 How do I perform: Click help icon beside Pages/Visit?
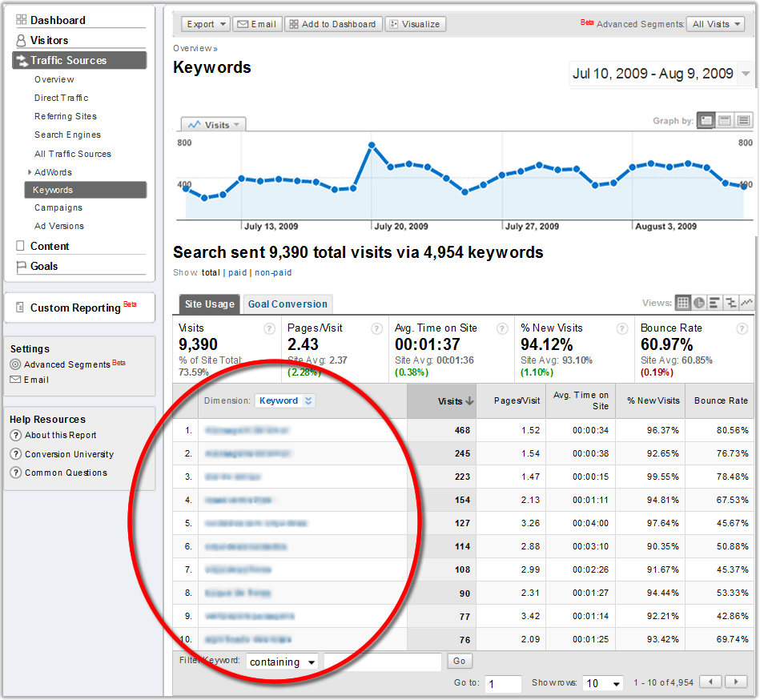(376, 328)
